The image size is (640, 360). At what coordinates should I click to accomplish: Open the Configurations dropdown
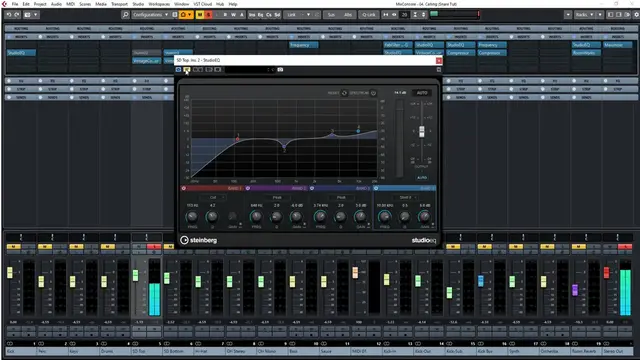(x=150, y=15)
